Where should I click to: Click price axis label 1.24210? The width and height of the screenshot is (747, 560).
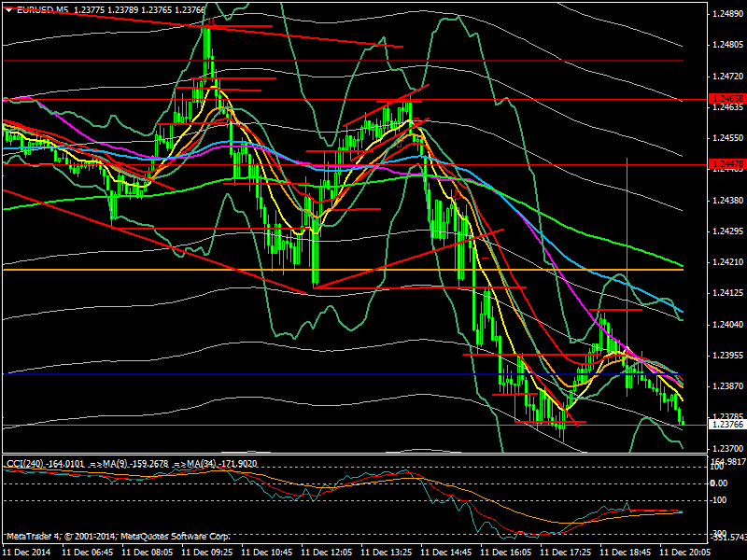click(727, 262)
